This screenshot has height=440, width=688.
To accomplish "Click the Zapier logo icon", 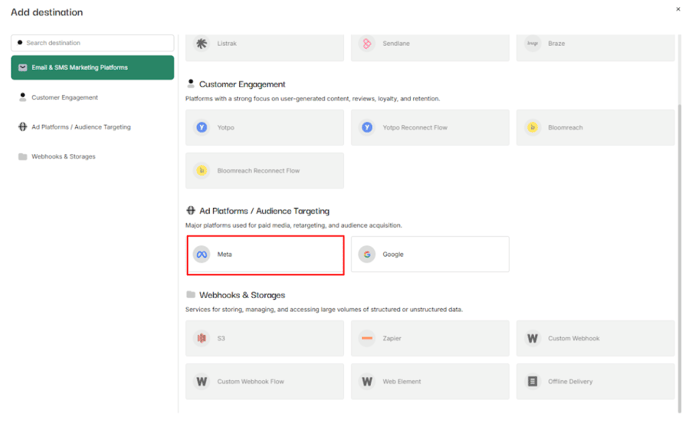I will pyautogui.click(x=367, y=338).
